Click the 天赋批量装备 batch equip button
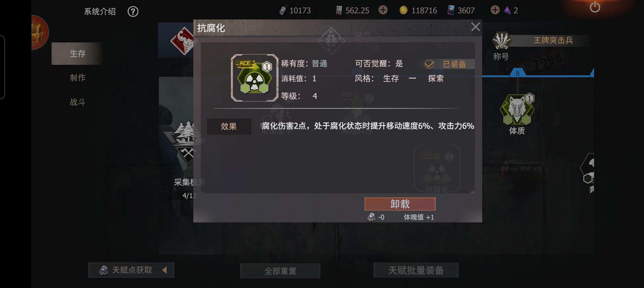 click(x=416, y=270)
